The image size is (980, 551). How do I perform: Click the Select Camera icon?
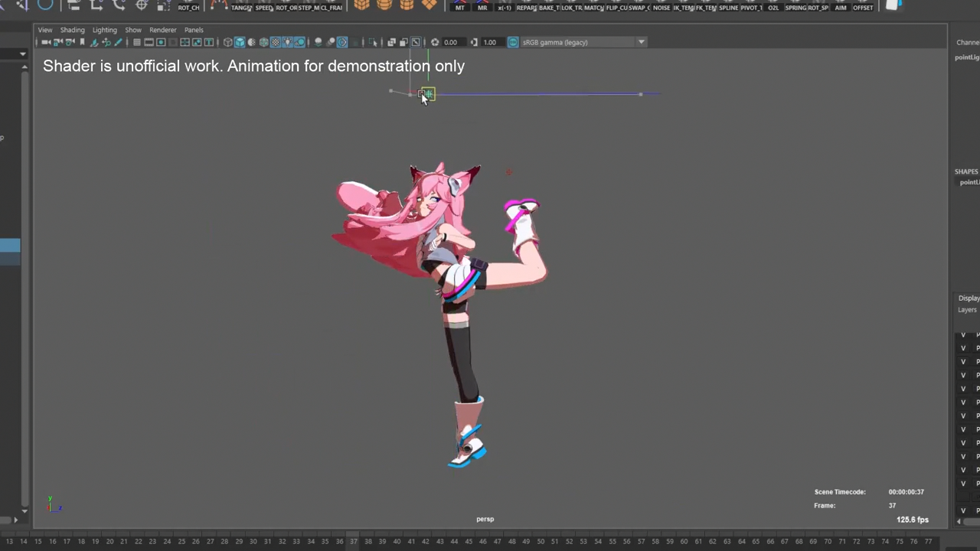46,42
